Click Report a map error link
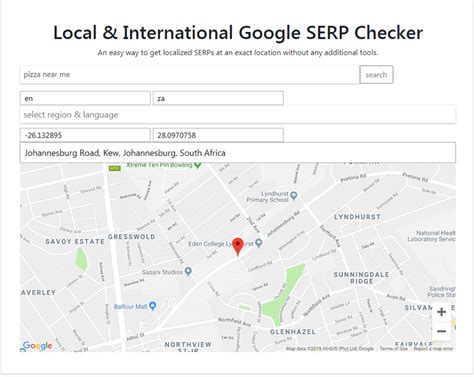The width and height of the screenshot is (474, 377). [433, 348]
